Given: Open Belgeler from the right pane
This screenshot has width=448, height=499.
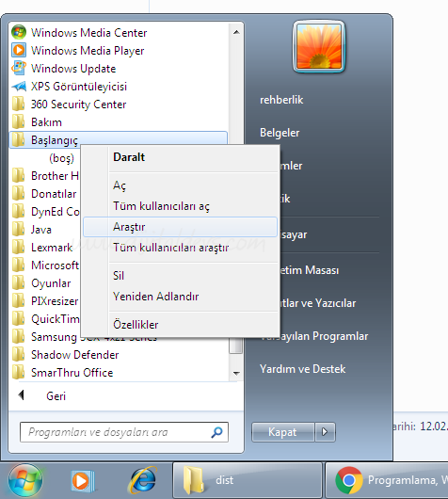Looking at the screenshot, I should [280, 133].
